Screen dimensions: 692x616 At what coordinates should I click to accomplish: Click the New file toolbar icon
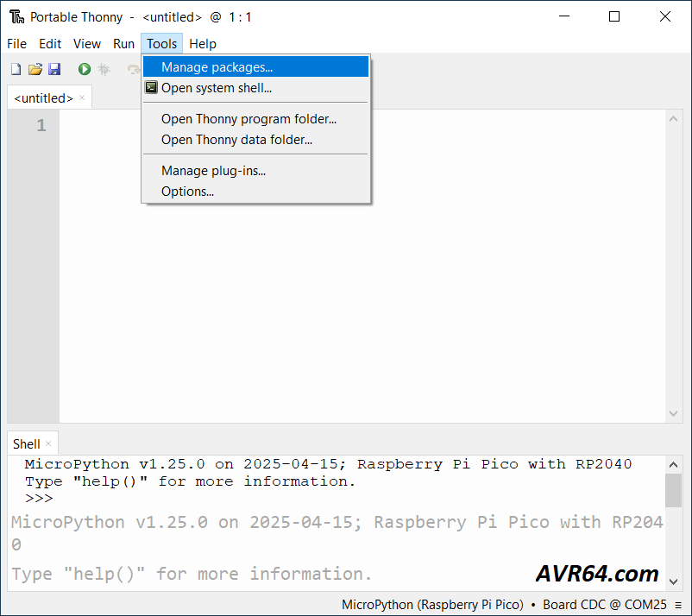(x=16, y=69)
